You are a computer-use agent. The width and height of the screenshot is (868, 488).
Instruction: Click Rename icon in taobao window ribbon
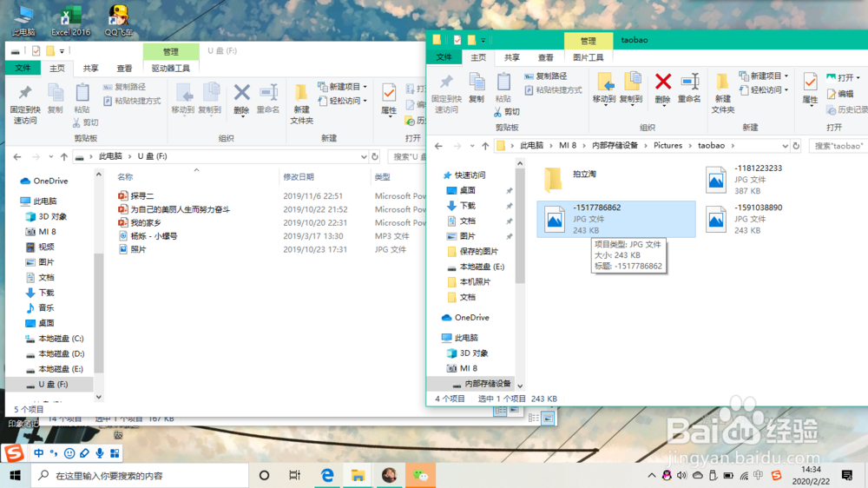pos(689,82)
